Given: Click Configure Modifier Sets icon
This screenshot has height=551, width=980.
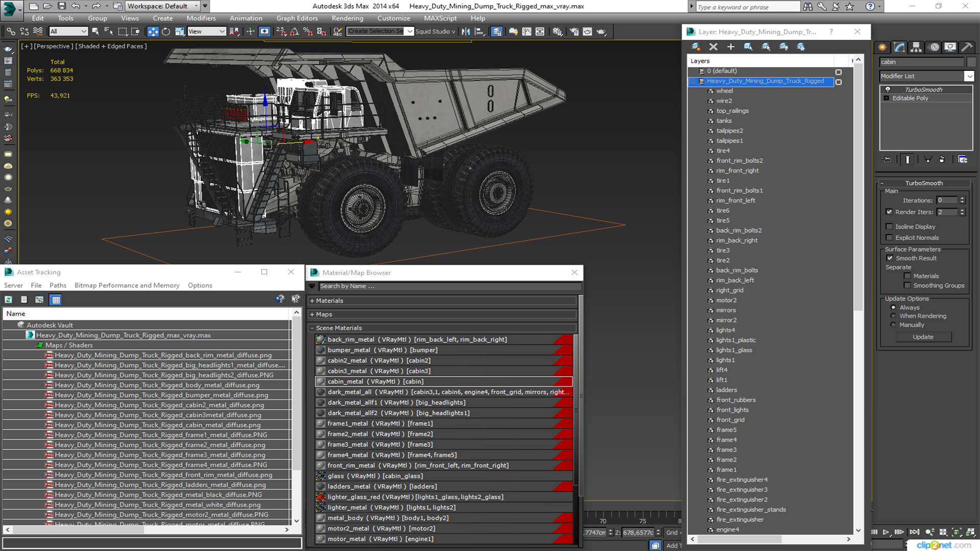Looking at the screenshot, I should (963, 160).
